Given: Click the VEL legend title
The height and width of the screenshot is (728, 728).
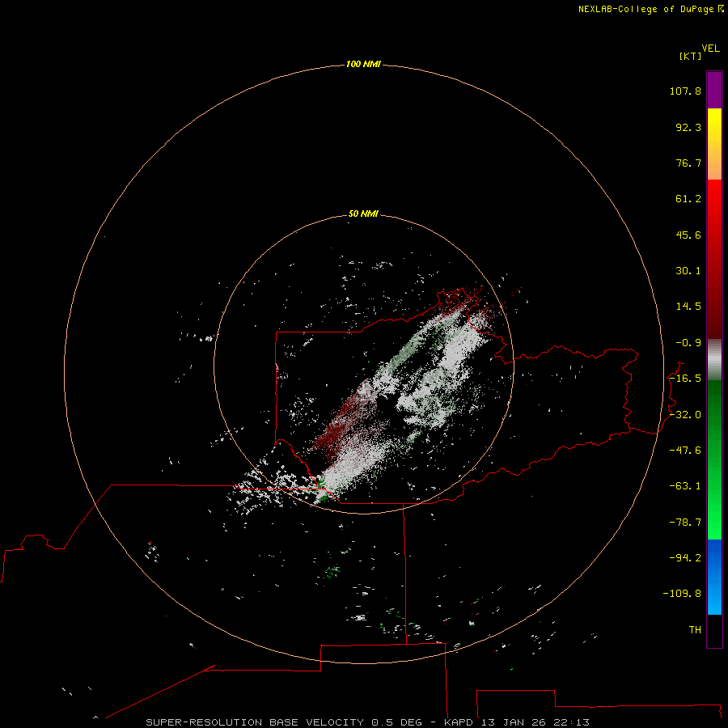Looking at the screenshot, I should point(710,49).
